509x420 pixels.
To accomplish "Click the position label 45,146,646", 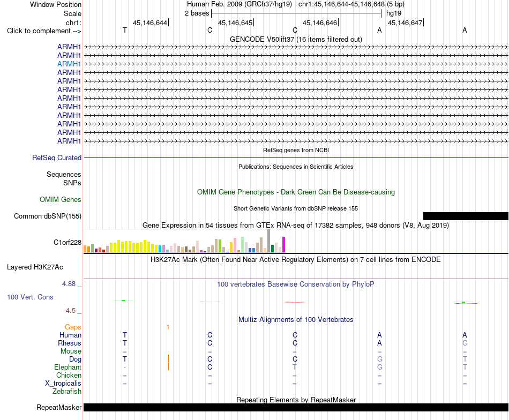I will point(320,22).
